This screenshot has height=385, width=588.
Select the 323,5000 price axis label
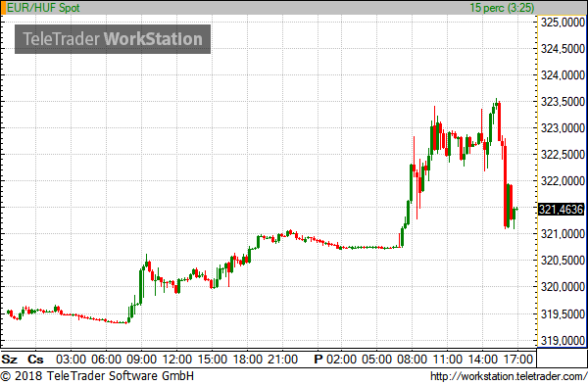[x=563, y=102]
